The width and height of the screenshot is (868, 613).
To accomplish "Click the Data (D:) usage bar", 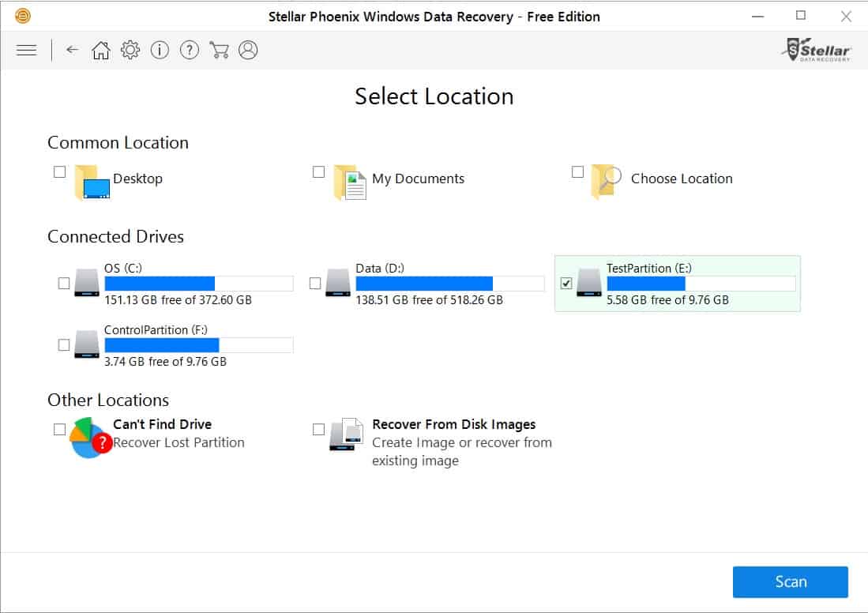I will (x=450, y=284).
